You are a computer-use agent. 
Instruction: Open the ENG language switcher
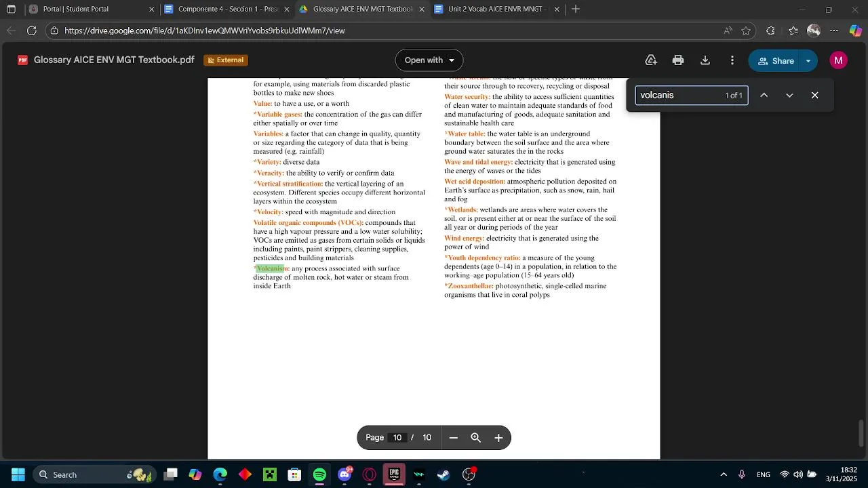[x=763, y=474]
